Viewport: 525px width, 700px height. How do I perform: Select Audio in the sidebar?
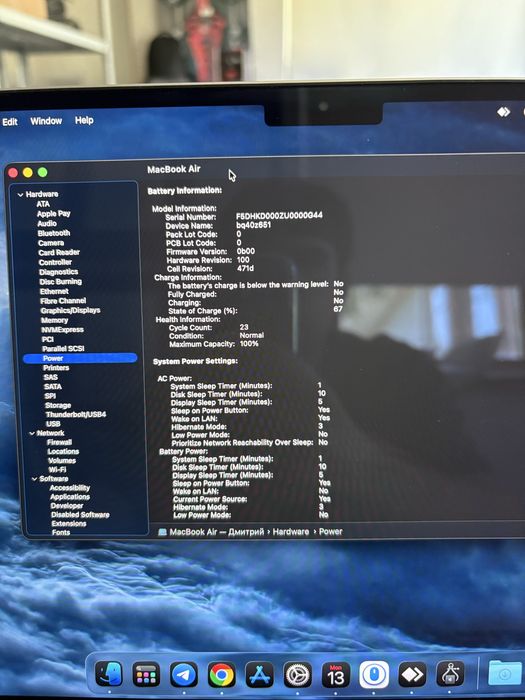click(x=47, y=224)
